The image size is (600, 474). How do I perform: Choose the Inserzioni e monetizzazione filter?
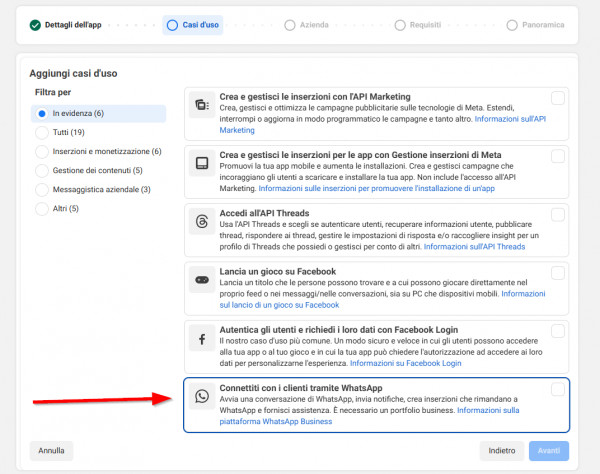coord(42,151)
